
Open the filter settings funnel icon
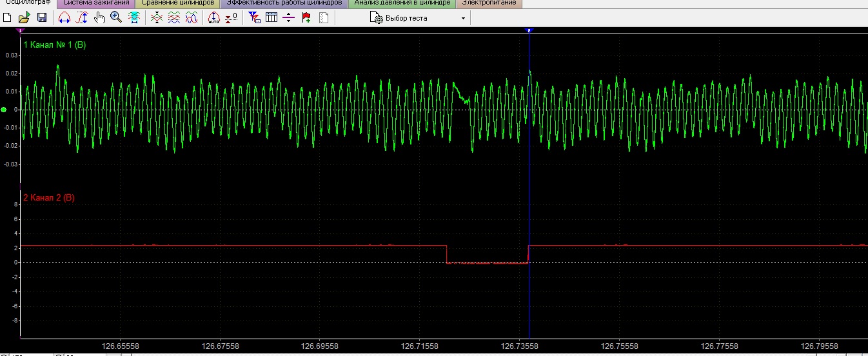pos(254,18)
